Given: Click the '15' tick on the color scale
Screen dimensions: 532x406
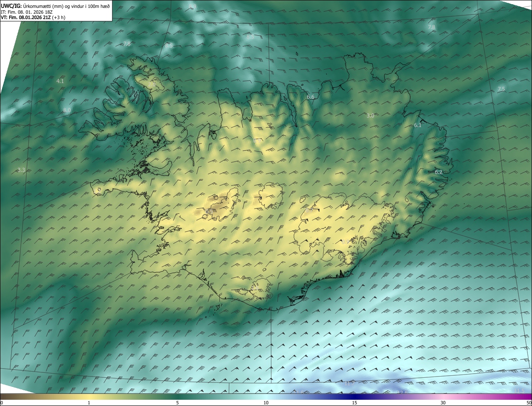Looking at the screenshot, I should point(355,403).
